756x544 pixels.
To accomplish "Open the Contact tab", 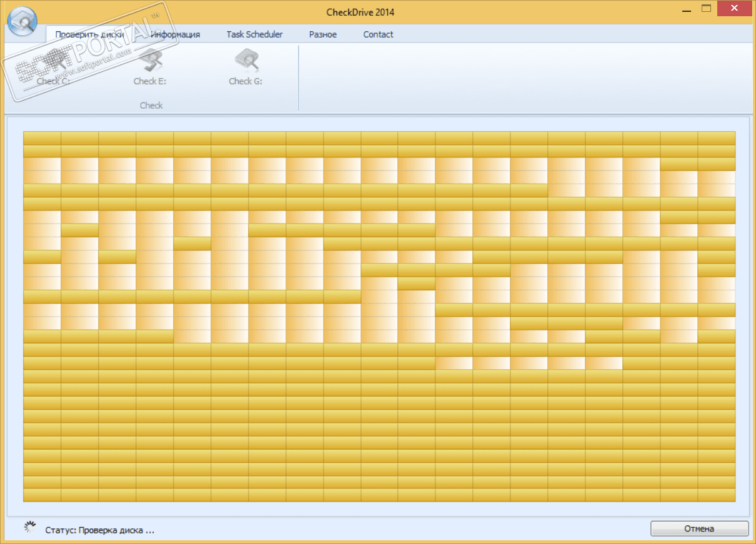I will pyautogui.click(x=378, y=34).
